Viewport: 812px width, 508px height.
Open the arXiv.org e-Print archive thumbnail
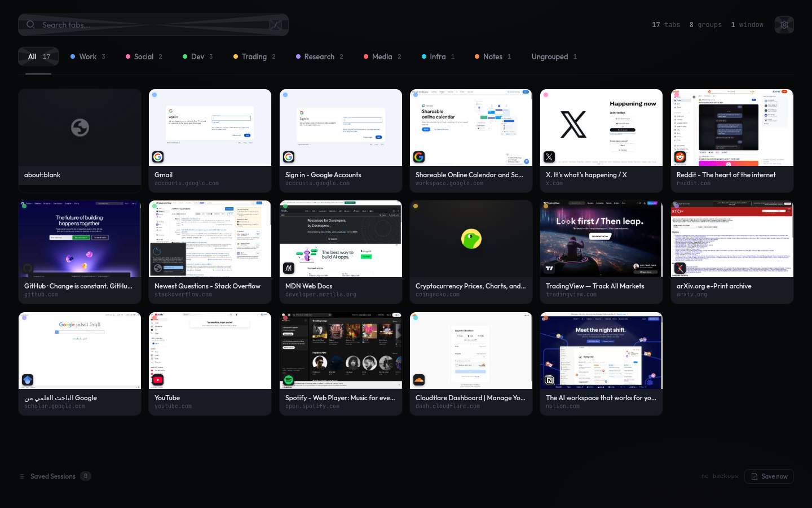click(x=732, y=239)
